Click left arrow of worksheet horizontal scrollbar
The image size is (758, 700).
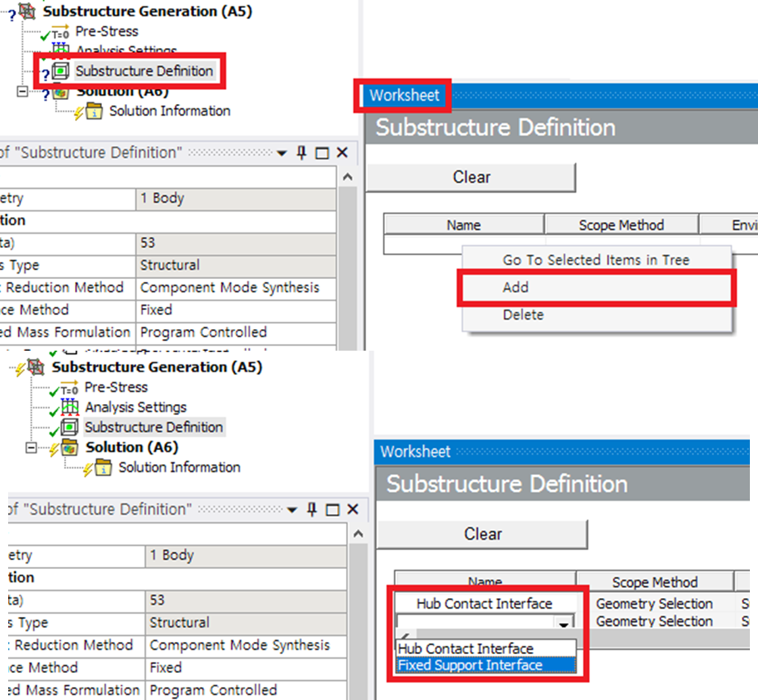click(403, 636)
